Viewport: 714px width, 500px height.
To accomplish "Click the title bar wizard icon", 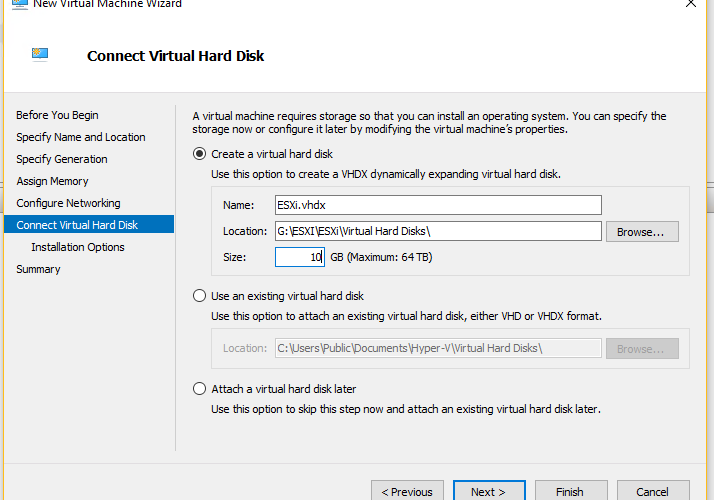I will click(x=20, y=4).
